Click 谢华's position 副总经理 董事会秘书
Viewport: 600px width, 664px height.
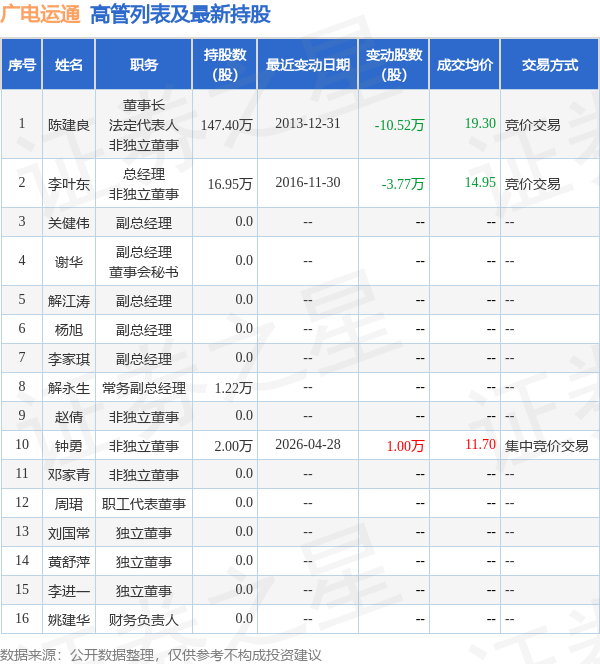tap(144, 262)
